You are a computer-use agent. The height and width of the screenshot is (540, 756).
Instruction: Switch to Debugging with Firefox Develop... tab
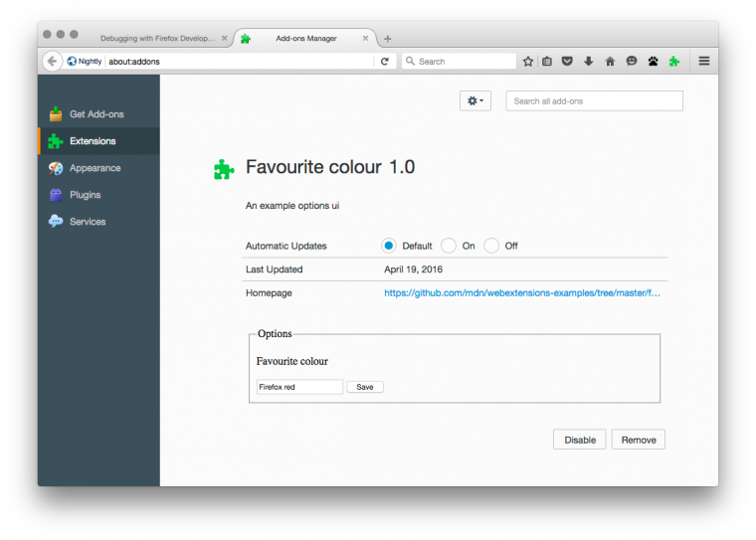(157, 38)
